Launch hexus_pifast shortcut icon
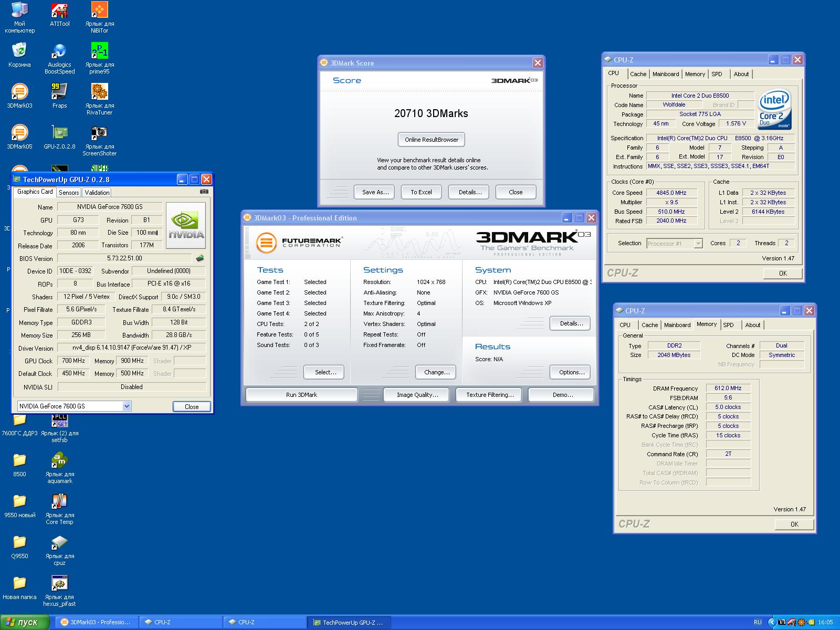Image resolution: width=840 pixels, height=630 pixels. point(59,591)
